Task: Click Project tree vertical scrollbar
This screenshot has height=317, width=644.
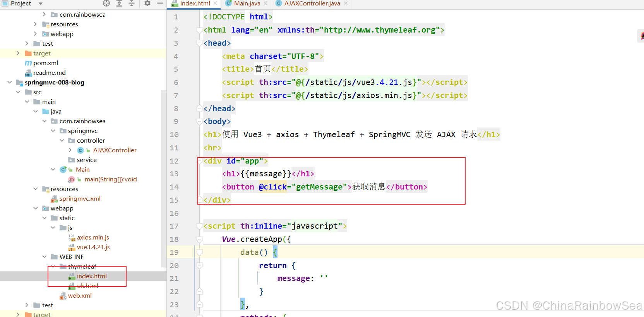Action: coord(164,178)
